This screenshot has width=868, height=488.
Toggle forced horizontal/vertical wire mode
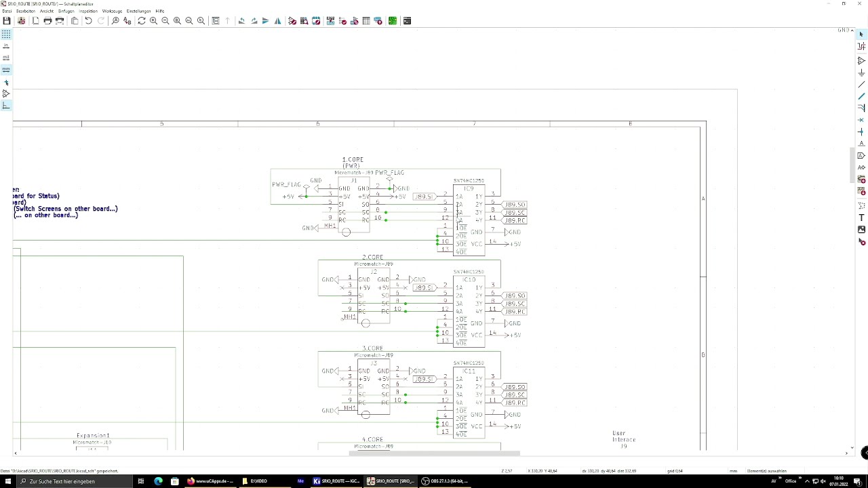coord(6,106)
